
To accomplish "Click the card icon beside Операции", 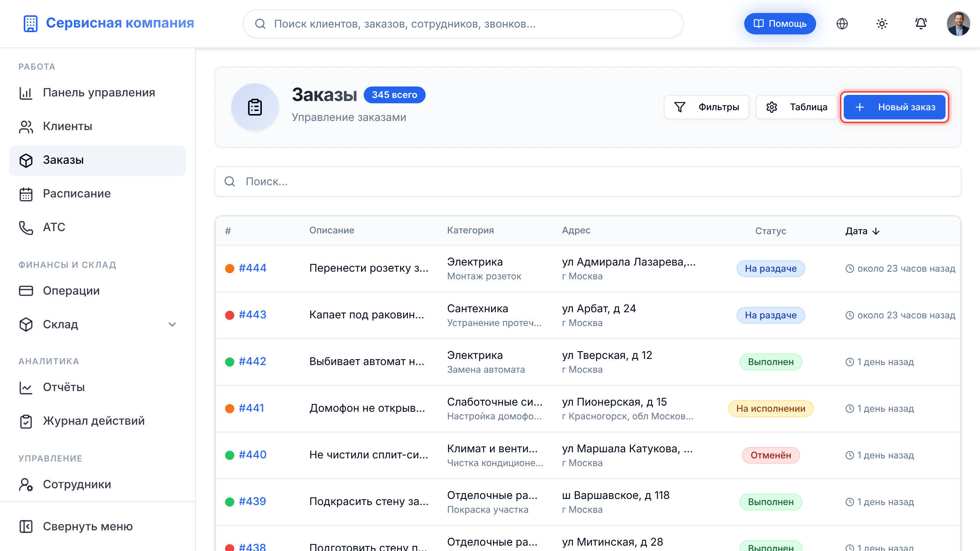I will tap(26, 291).
